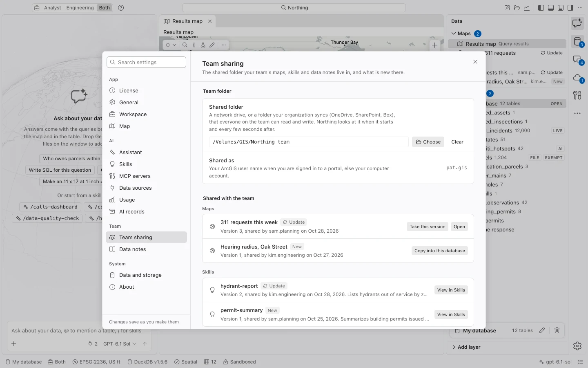588x368 pixels.
Task: Collapse the Maps section in Data panel
Action: (454, 34)
